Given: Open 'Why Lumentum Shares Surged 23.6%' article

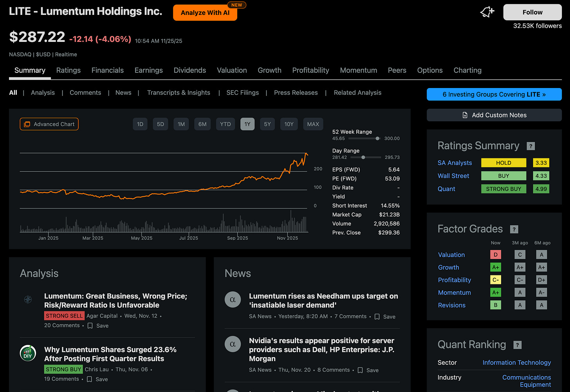Looking at the screenshot, I should [110, 354].
